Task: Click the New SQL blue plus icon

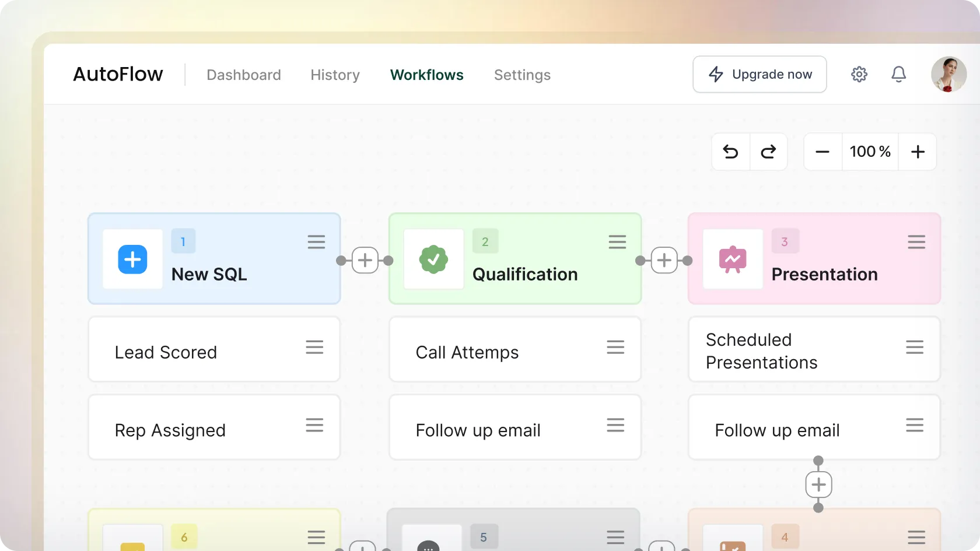Action: point(132,259)
